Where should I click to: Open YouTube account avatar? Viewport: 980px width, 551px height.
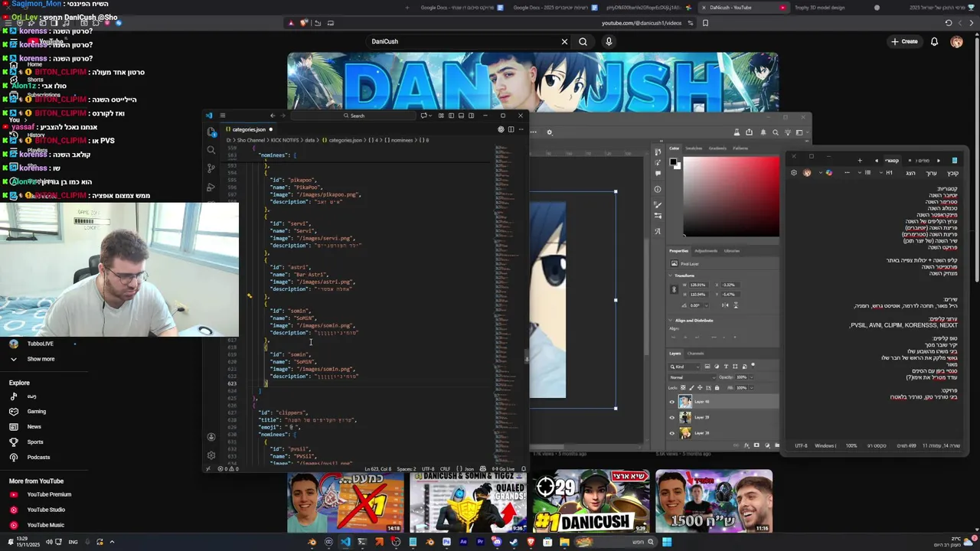[x=956, y=41]
